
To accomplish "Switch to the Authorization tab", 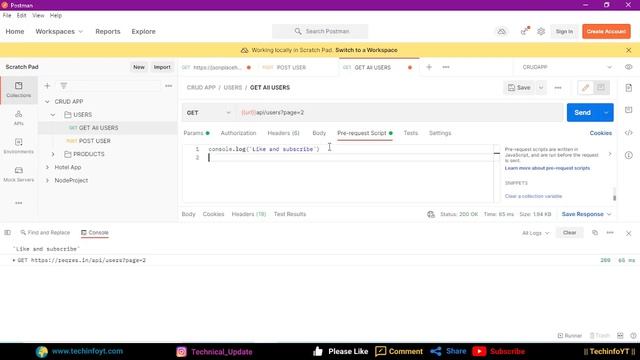I will pos(238,133).
